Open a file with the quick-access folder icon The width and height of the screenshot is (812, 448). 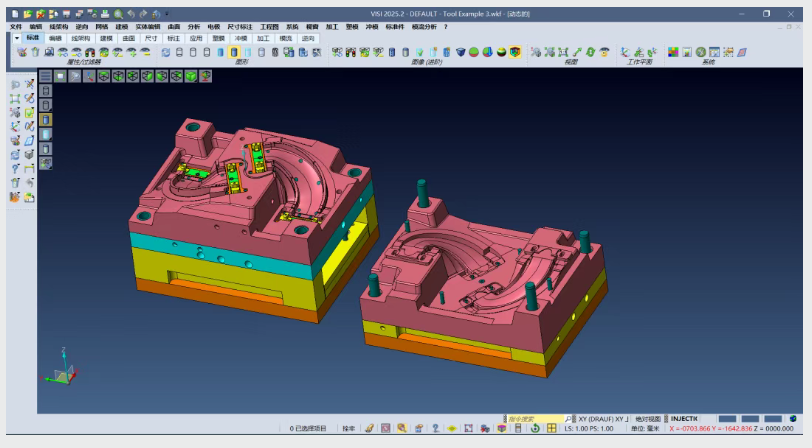[x=27, y=14]
